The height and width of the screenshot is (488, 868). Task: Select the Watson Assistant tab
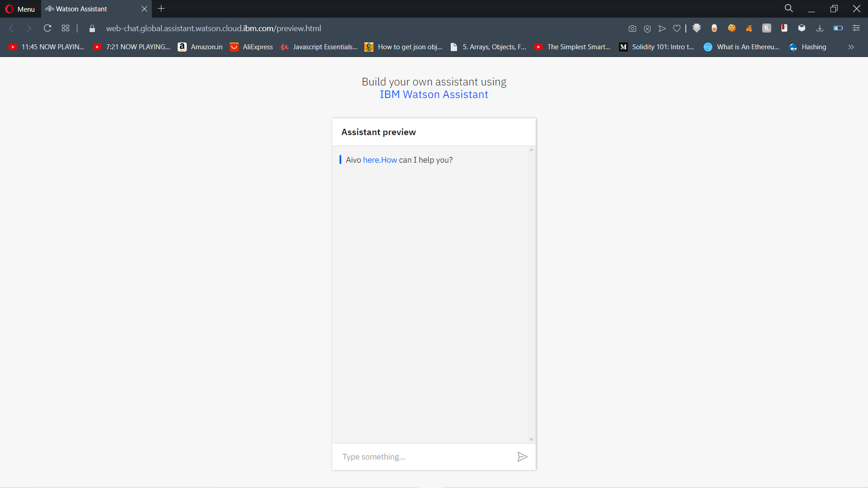(x=81, y=9)
